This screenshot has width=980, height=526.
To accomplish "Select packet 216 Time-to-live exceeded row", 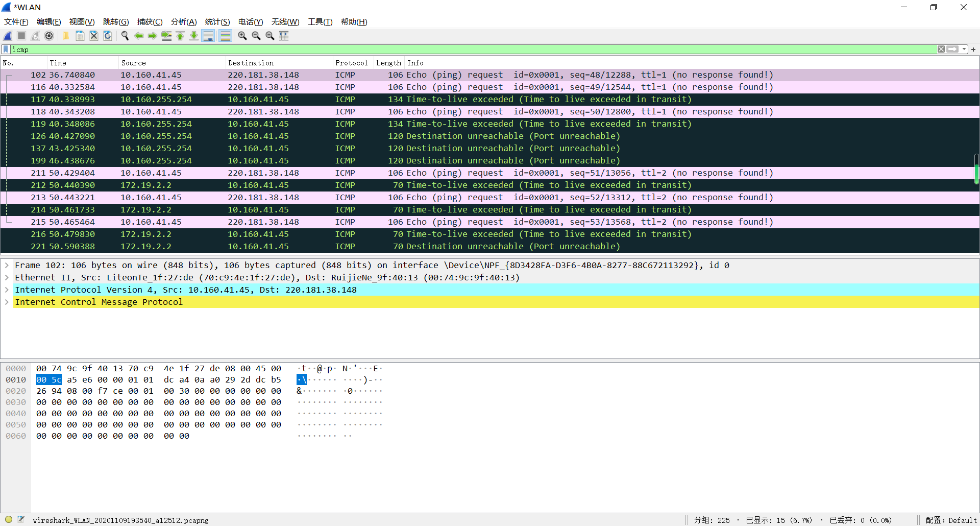I will (490, 234).
